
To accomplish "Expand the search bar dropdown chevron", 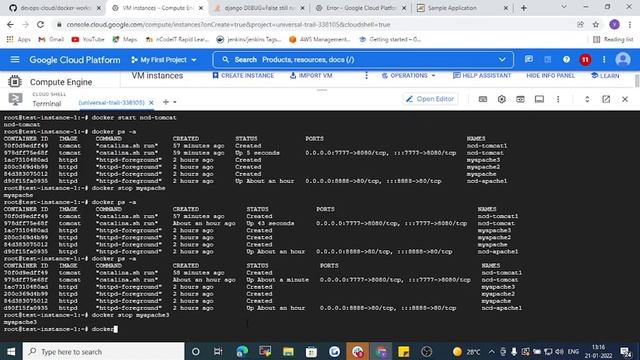I will coord(502,60).
